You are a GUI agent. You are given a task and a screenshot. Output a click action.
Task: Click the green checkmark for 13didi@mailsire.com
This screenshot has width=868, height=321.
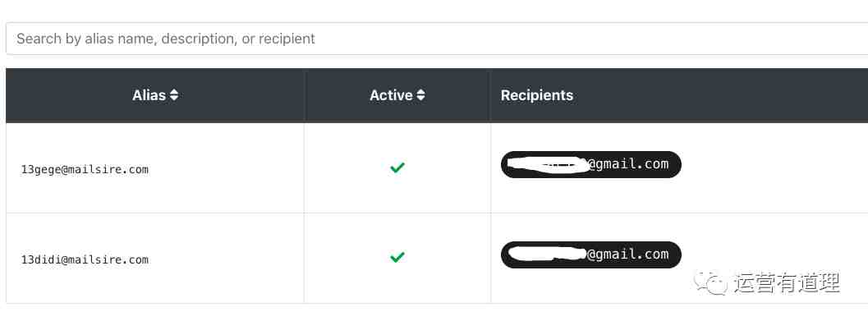(x=397, y=257)
